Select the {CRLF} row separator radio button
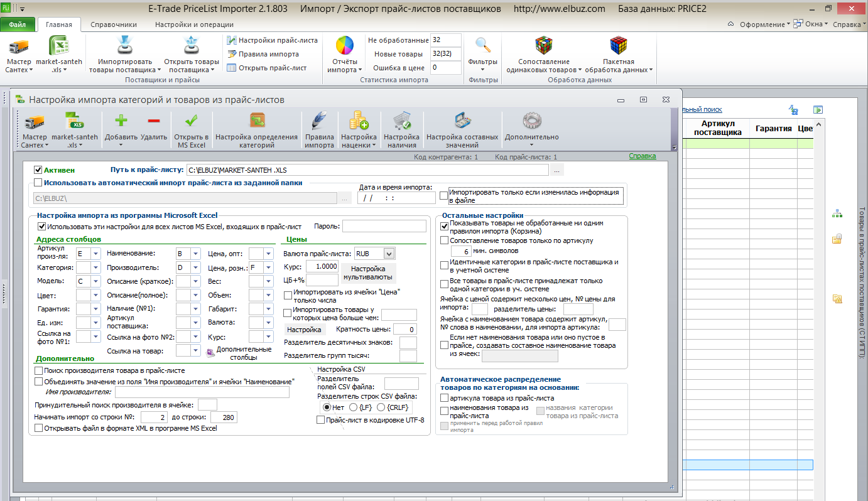868x501 pixels. (x=381, y=407)
